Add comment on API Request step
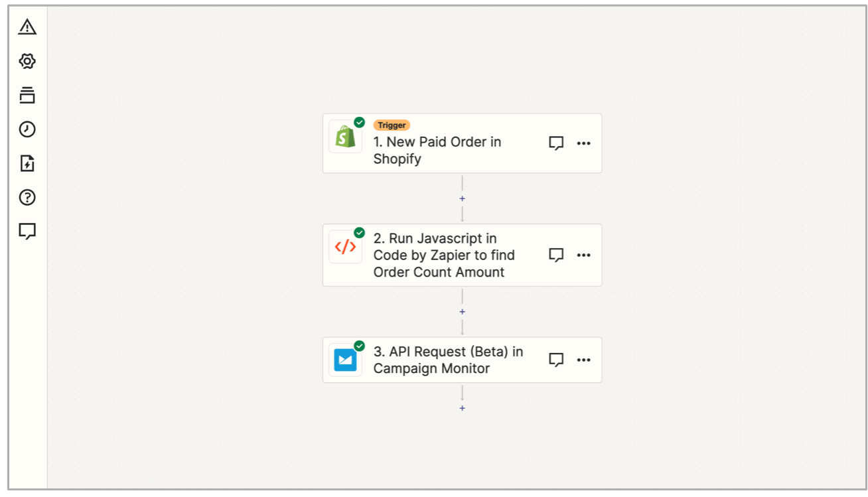The height and width of the screenshot is (497, 868). 556,360
